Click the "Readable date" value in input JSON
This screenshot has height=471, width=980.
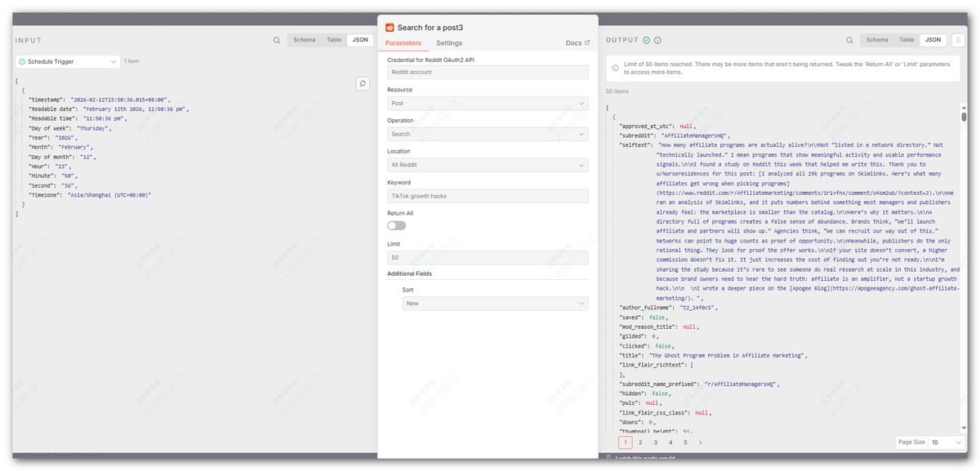point(136,109)
